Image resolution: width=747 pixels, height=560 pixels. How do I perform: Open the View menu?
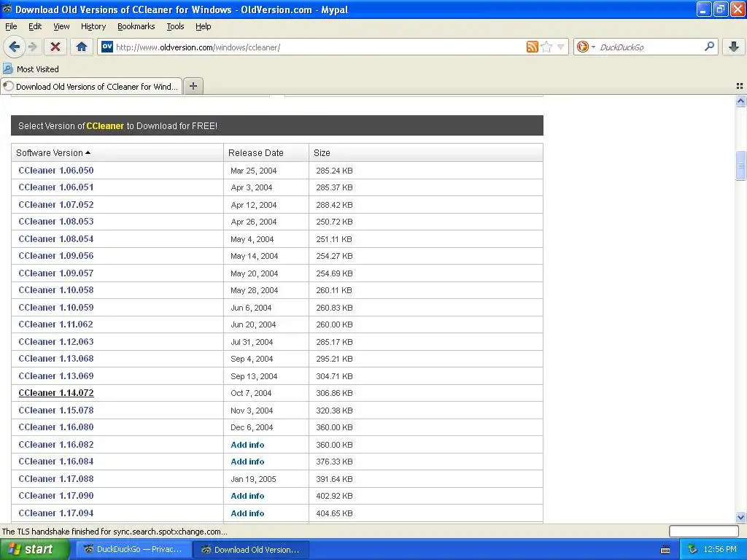(x=61, y=26)
